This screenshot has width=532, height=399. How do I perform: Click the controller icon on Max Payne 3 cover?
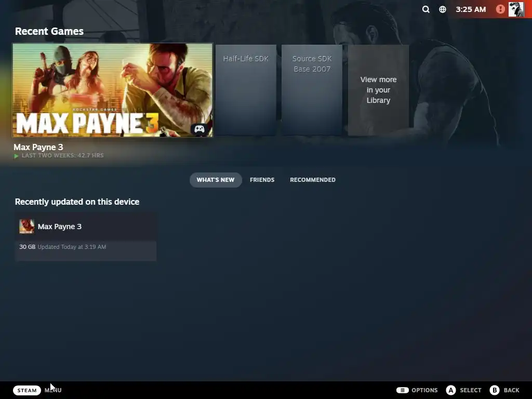point(199,129)
